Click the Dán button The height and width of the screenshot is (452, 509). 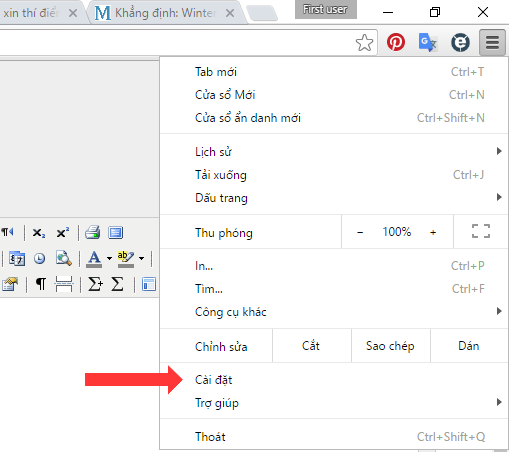point(469,346)
